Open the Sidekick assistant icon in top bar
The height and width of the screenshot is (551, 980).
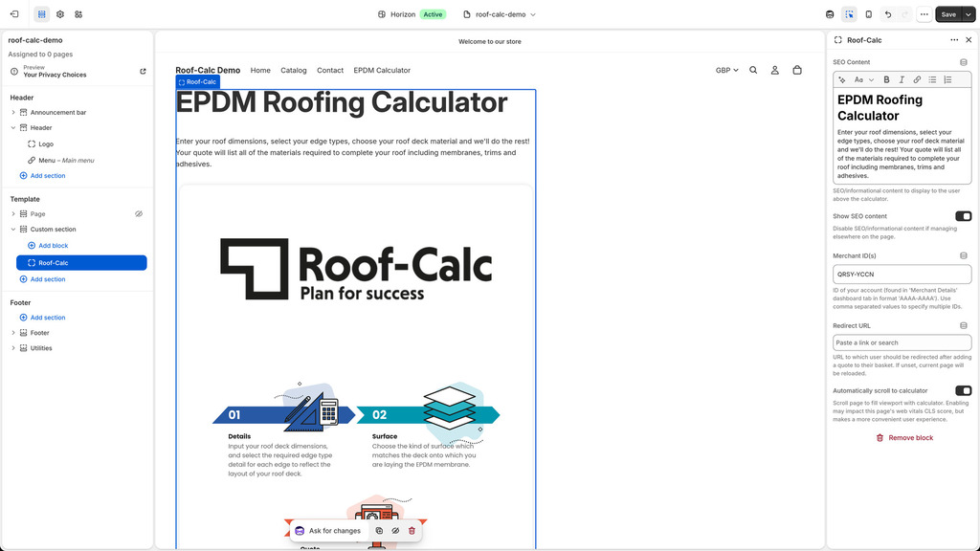pos(830,14)
